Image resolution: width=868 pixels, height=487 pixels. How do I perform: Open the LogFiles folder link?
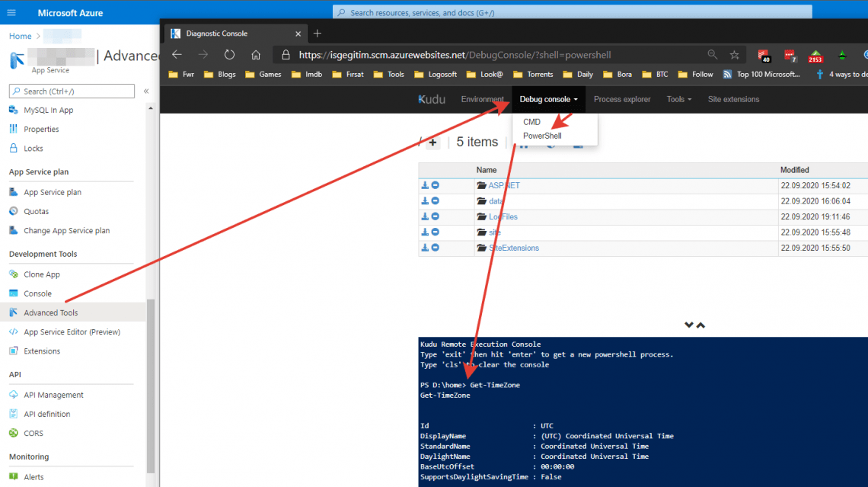click(x=504, y=216)
